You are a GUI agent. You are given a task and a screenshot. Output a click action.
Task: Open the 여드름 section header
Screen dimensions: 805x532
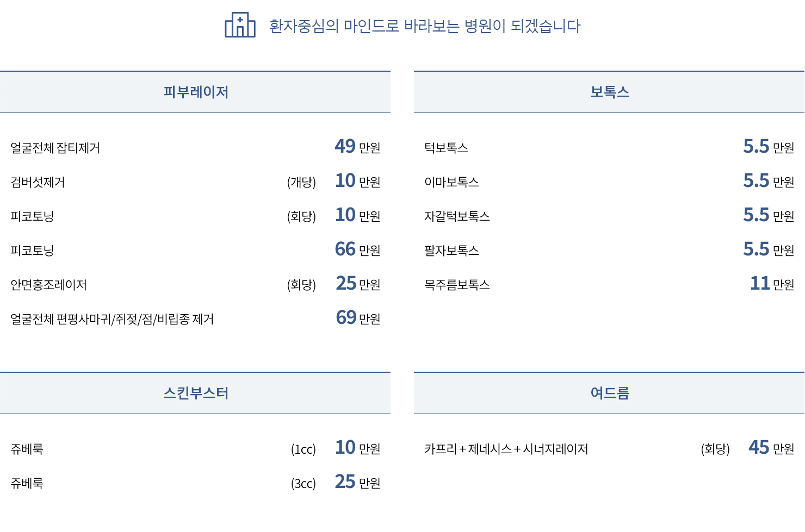(610, 393)
